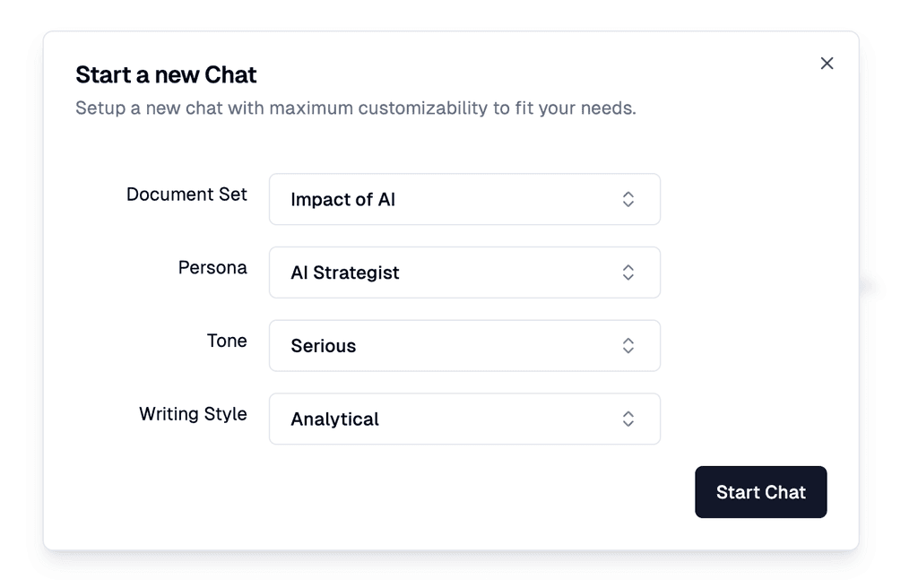Click the Start Chat button
918x588 pixels.
[x=760, y=491]
